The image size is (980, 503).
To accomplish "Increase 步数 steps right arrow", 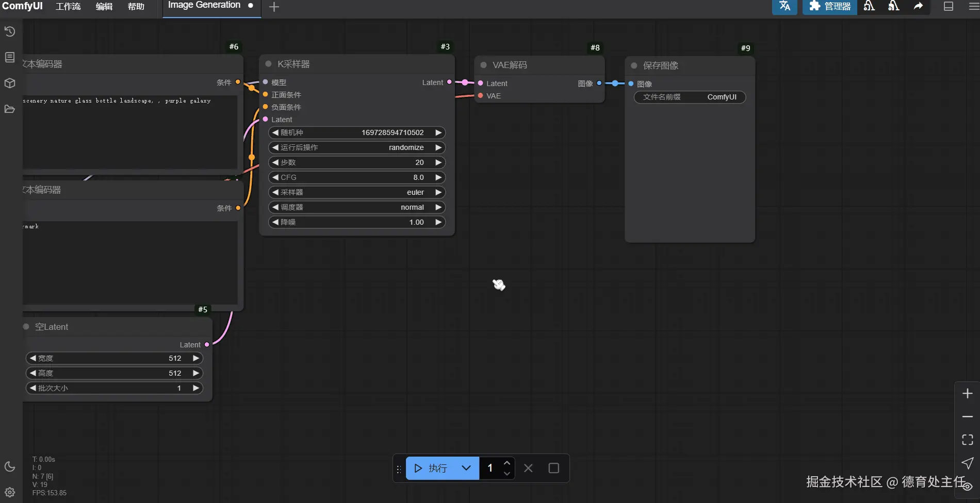I will (x=438, y=162).
